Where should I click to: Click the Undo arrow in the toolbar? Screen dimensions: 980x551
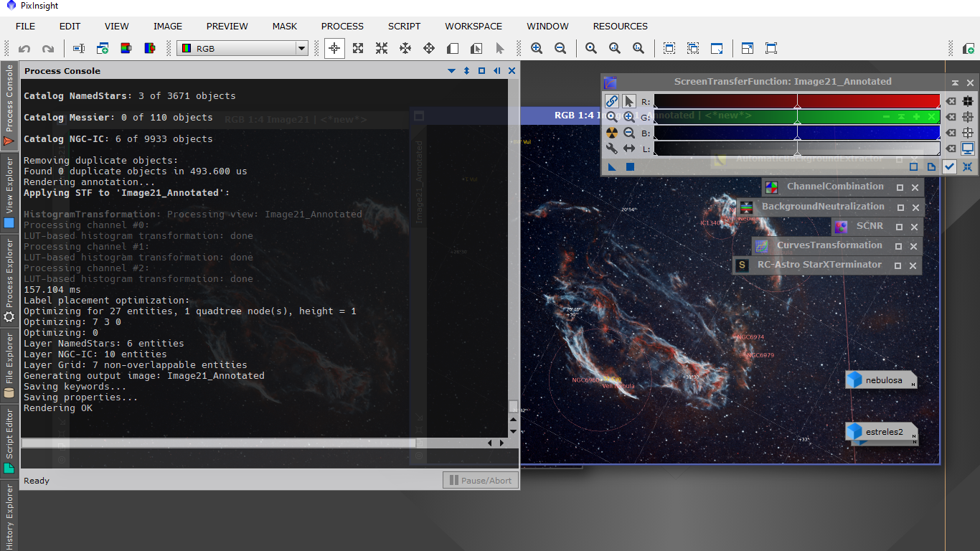24,49
